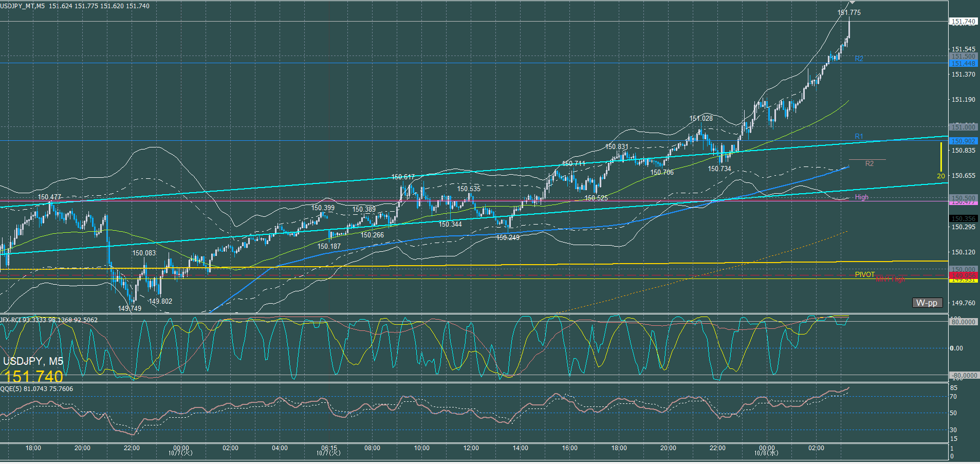Click the 06:15 marker on time axis

[x=329, y=448]
